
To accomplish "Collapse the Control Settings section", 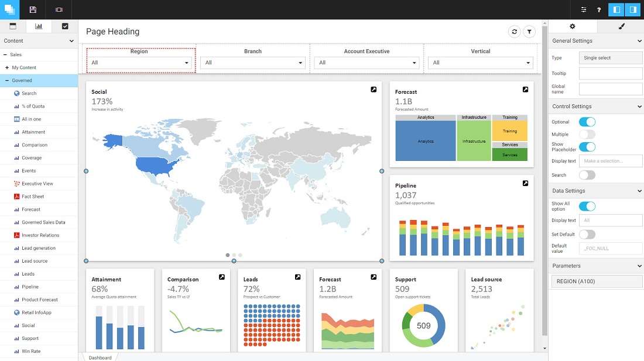I will click(x=639, y=106).
